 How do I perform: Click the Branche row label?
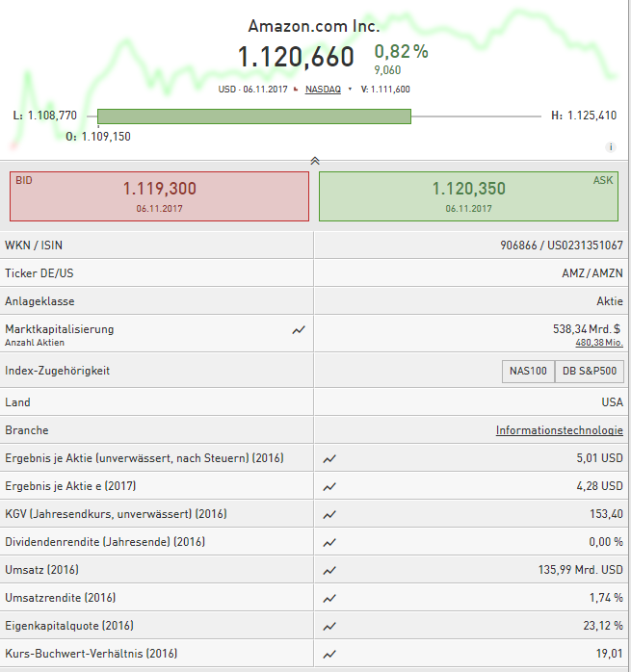27,430
